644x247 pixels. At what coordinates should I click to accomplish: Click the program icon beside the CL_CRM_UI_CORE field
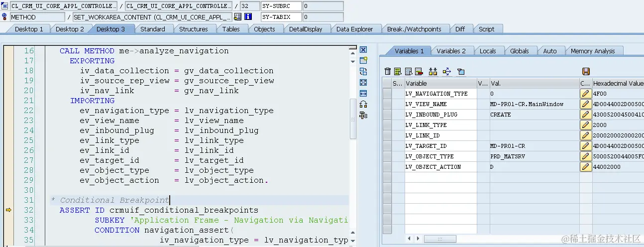(5, 6)
